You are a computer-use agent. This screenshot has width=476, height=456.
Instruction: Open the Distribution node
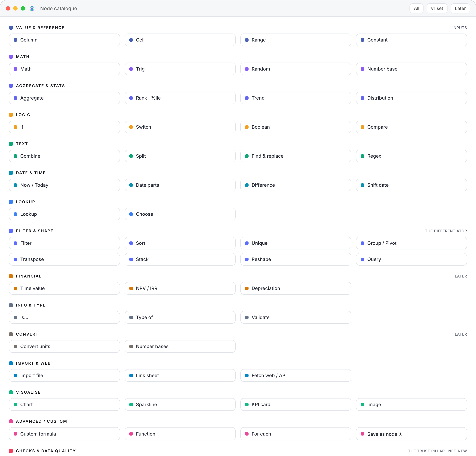point(411,98)
